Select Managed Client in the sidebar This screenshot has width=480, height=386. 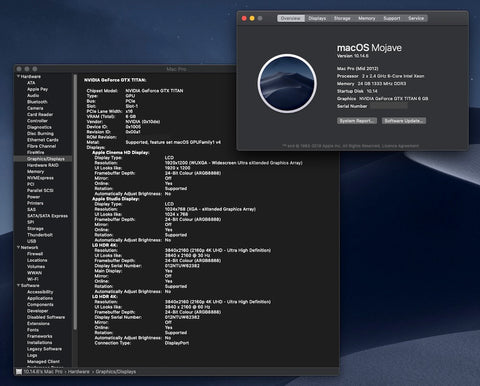pos(43,362)
